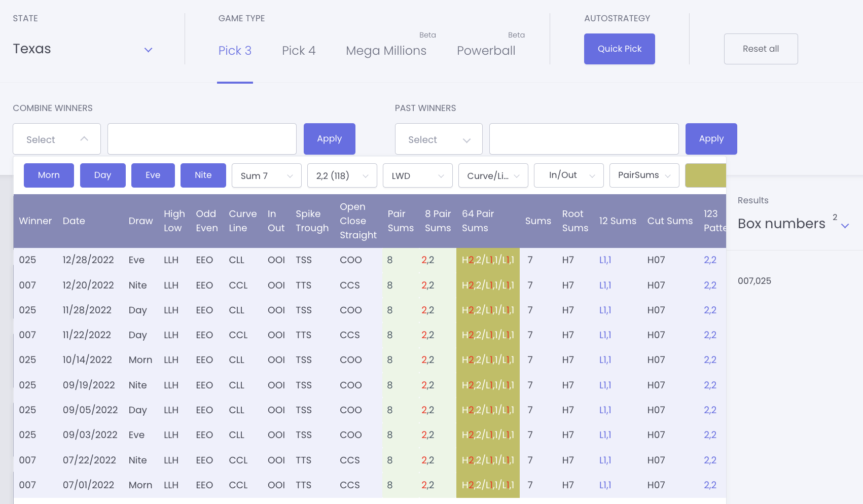Viewport: 863px width, 504px height.
Task: Select the Mega Millions game type
Action: coord(386,51)
